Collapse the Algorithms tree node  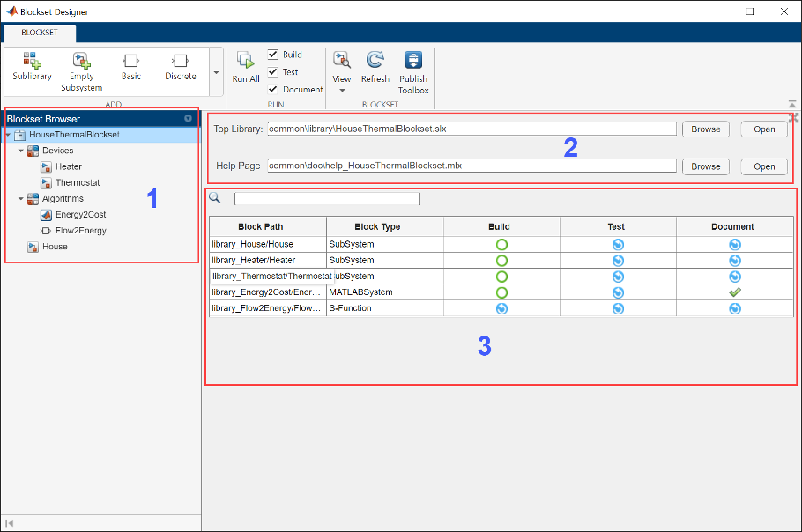tap(21, 199)
